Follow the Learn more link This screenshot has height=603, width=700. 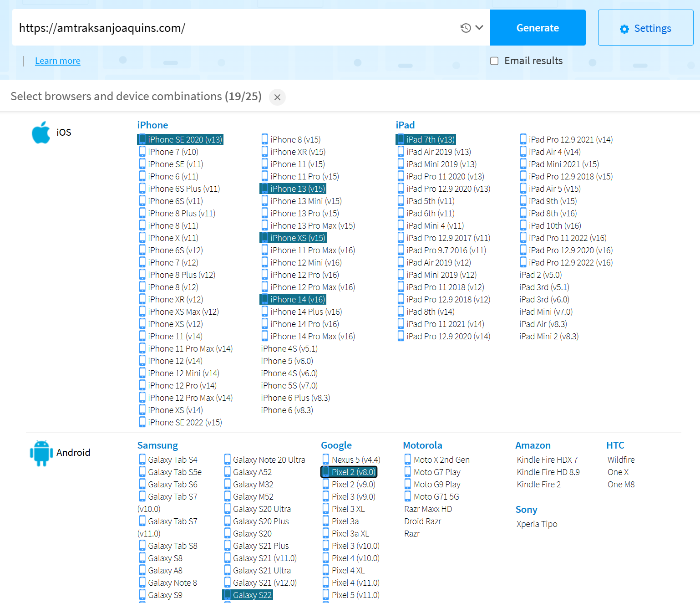58,61
